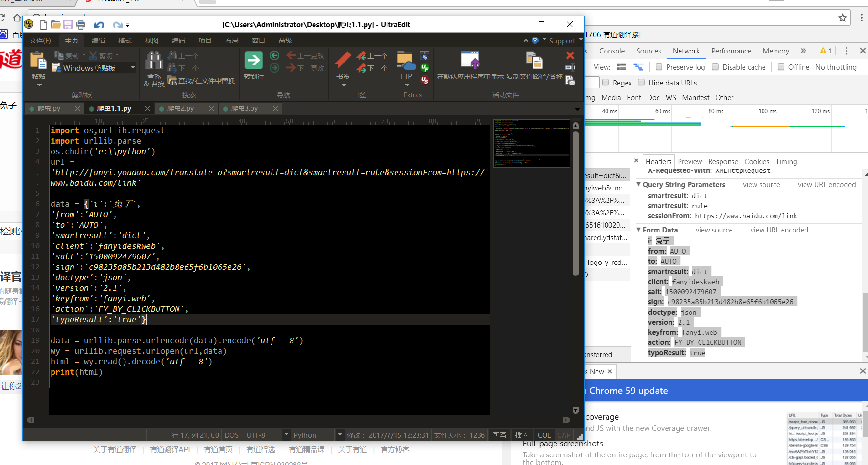
Task: Click the blue undo arrow icon
Action: tap(99, 25)
